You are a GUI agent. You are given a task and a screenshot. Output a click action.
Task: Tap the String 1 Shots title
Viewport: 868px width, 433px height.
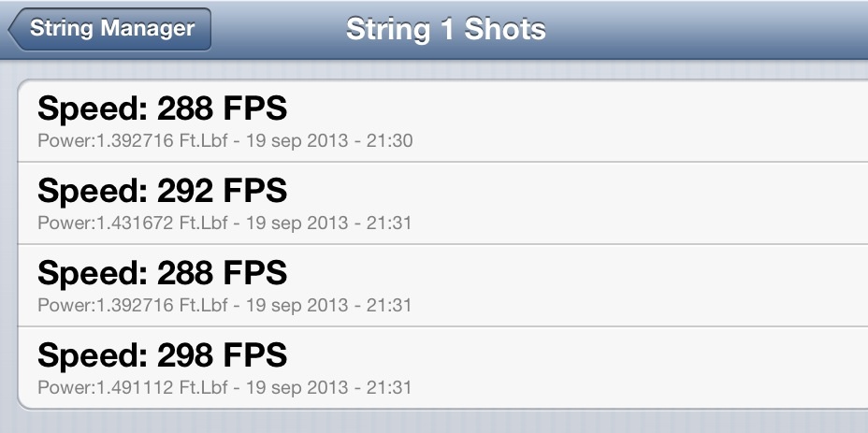[x=445, y=28]
